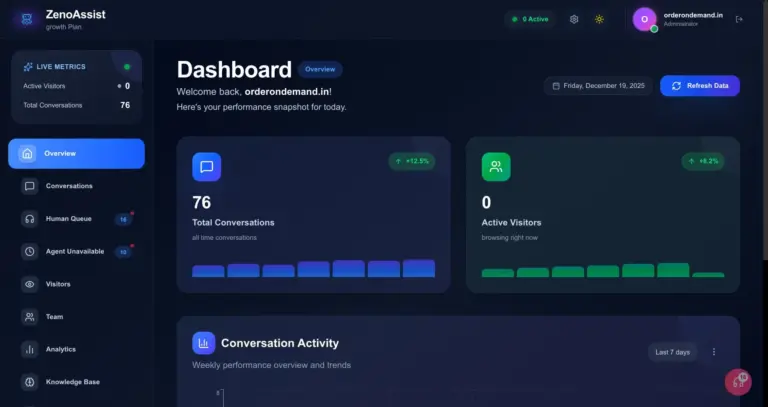
Task: Open the Conversation Activity three-dot menu
Action: [x=714, y=352]
